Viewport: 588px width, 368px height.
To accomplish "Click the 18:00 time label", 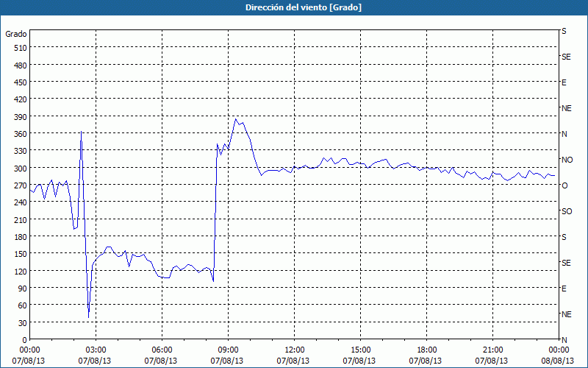I will coord(426,350).
